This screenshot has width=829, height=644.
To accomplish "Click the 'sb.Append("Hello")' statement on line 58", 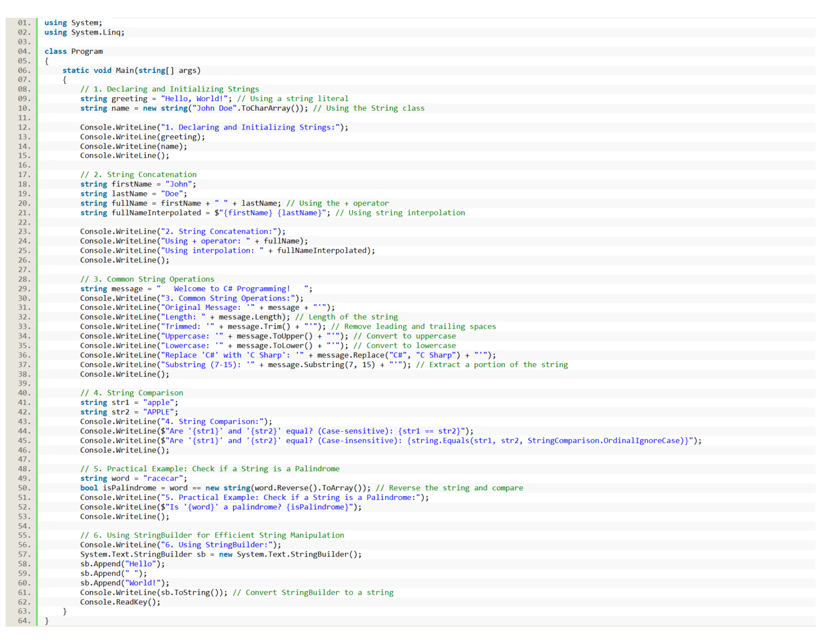I will (121, 564).
